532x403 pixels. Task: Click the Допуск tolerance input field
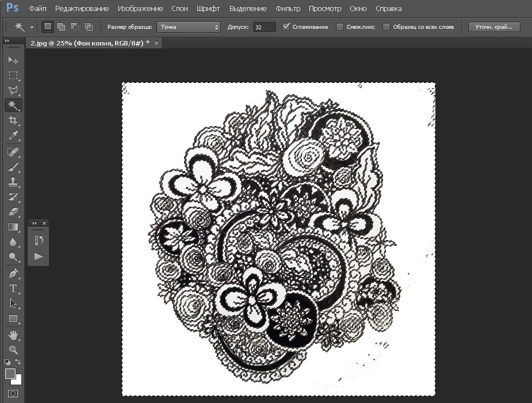click(264, 27)
